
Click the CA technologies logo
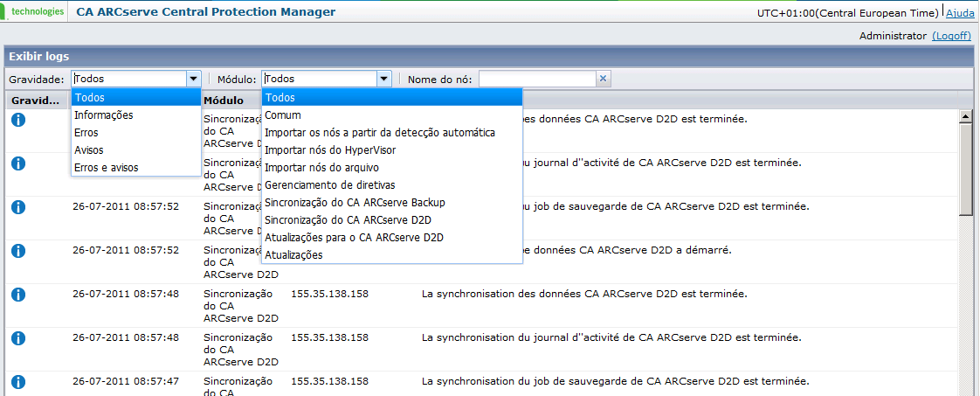(x=34, y=10)
